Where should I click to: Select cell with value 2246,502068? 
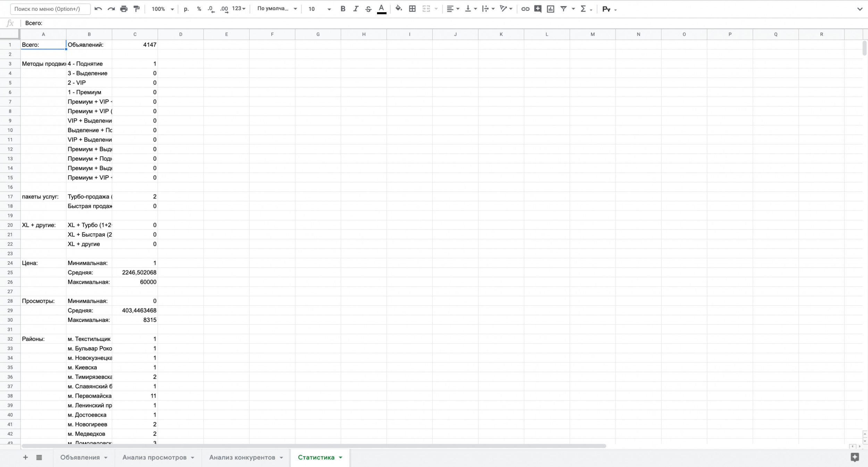(135, 273)
